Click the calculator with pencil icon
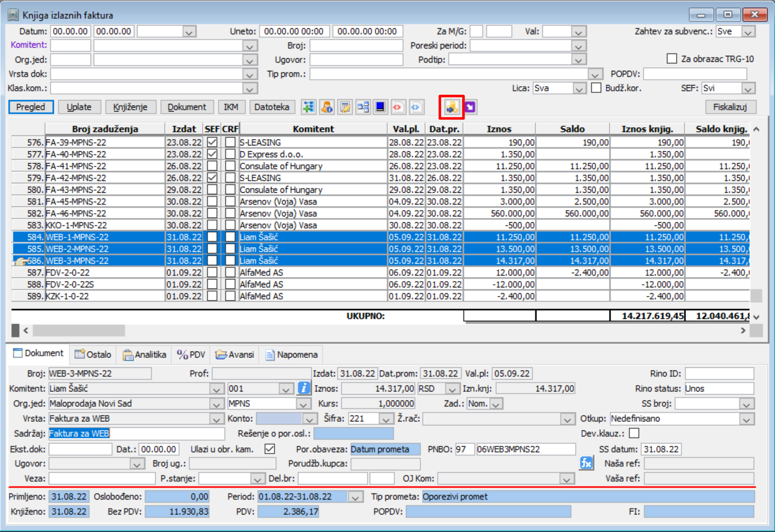The height and width of the screenshot is (532, 775). click(345, 107)
